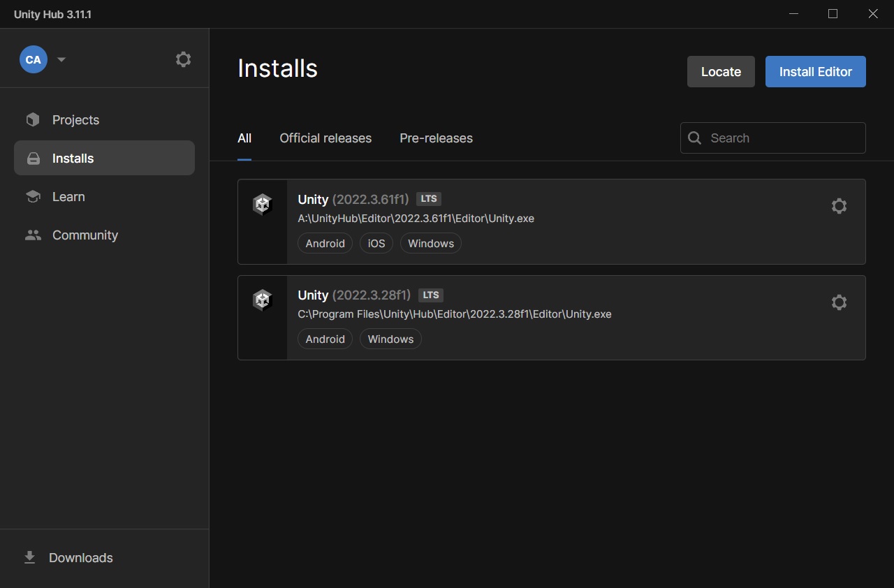The image size is (894, 588).
Task: Open the Learn section
Action: tap(104, 197)
